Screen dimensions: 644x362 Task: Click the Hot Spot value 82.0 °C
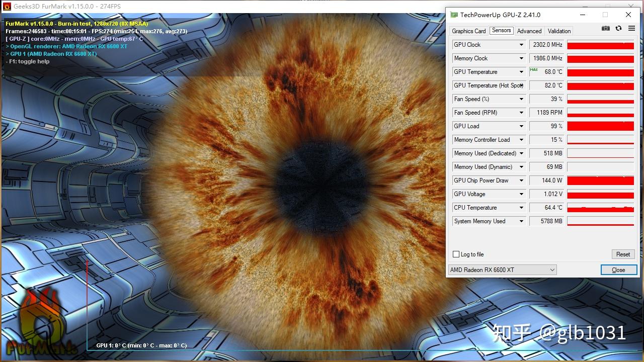click(546, 85)
